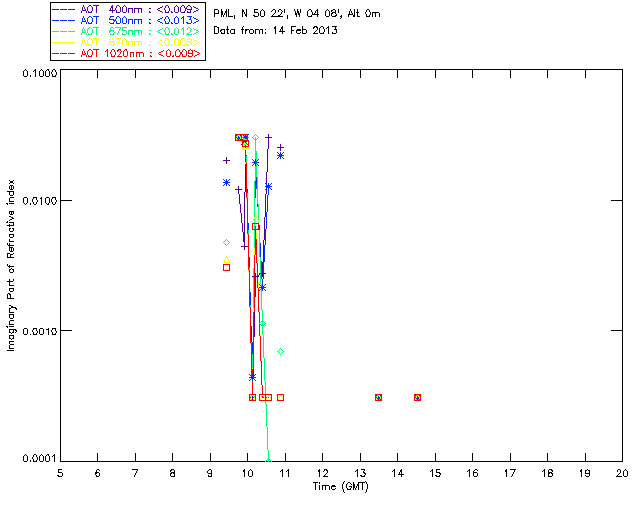
Task: Click the 0.0100 y-axis tick label
Action: click(x=40, y=201)
